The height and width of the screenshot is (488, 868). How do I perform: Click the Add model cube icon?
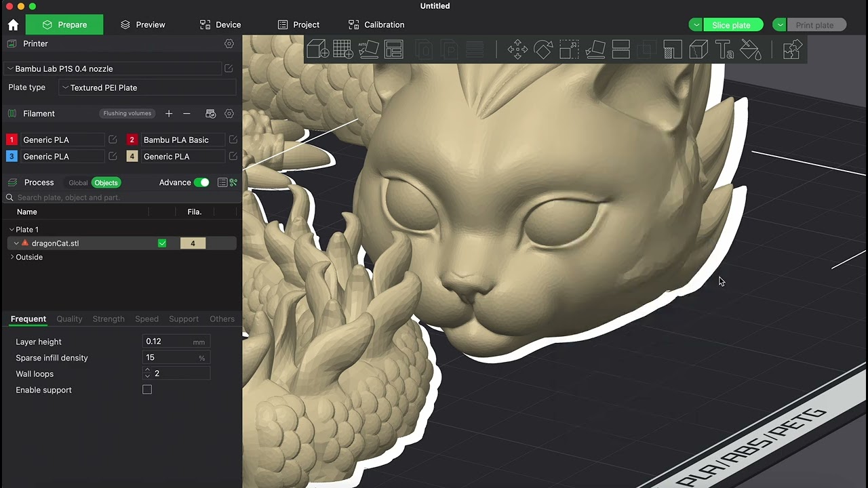tap(317, 49)
